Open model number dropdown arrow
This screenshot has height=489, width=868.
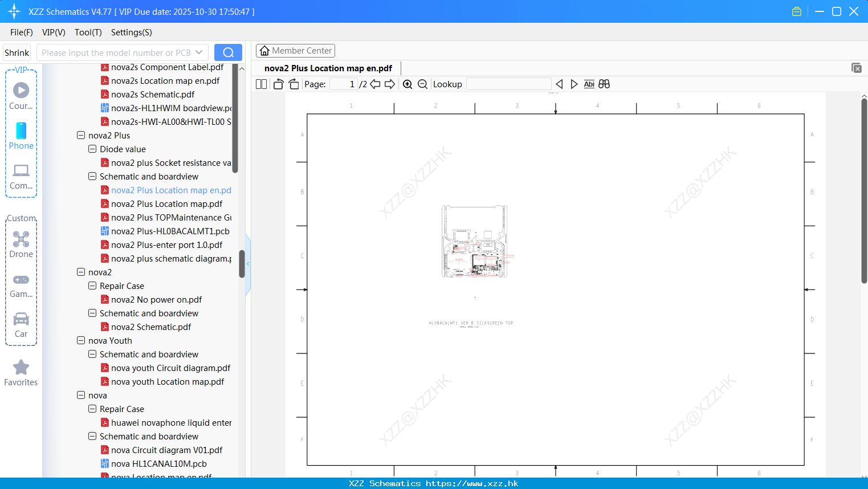click(x=199, y=52)
